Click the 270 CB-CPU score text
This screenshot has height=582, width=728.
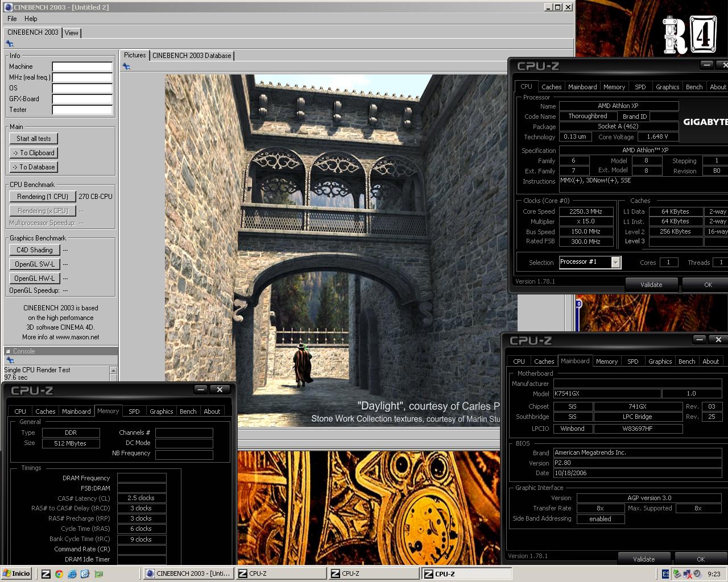[96, 197]
